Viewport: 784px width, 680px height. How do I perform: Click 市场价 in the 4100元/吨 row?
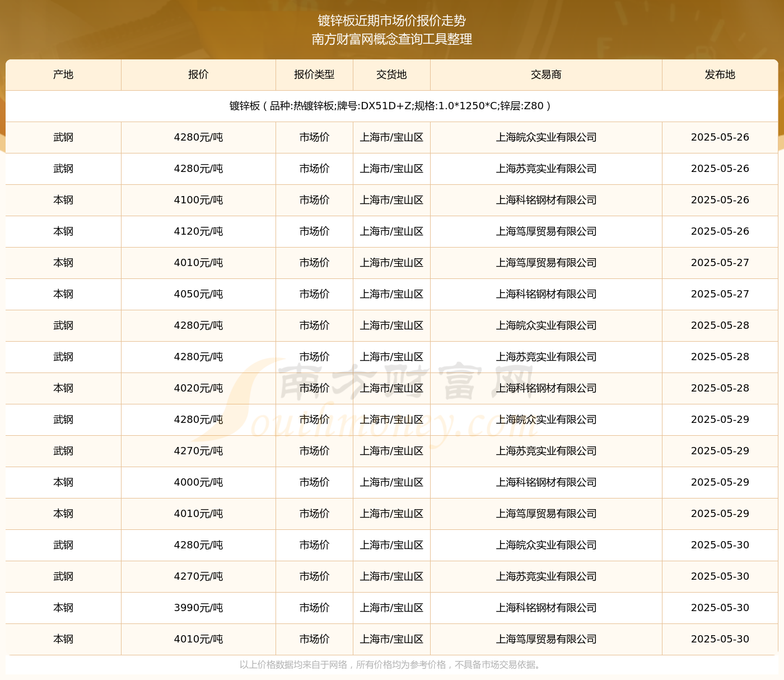pyautogui.click(x=314, y=200)
